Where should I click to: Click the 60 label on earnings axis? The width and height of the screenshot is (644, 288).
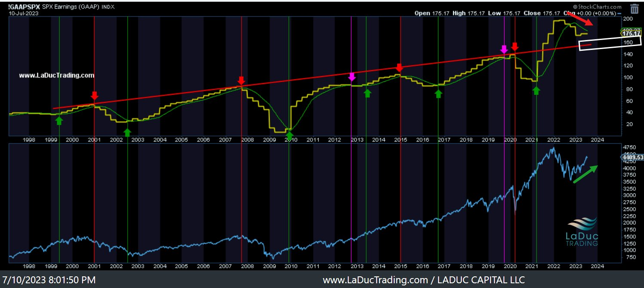click(x=629, y=101)
